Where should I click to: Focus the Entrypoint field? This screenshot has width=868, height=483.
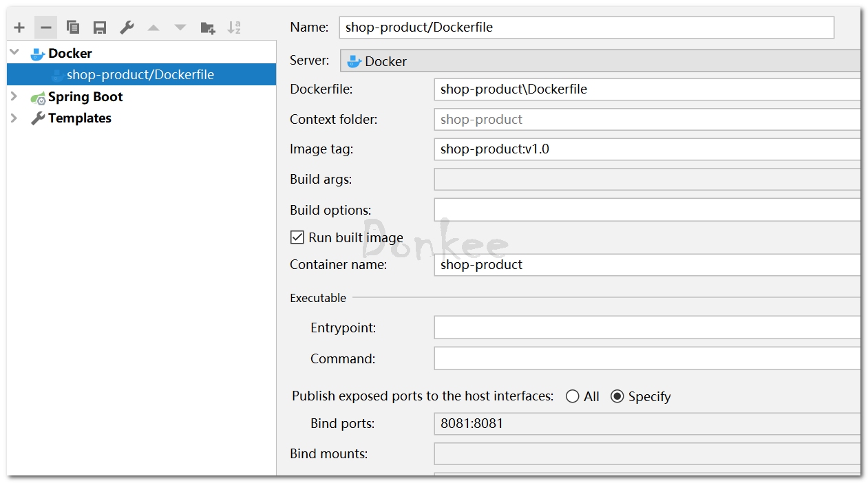(647, 328)
